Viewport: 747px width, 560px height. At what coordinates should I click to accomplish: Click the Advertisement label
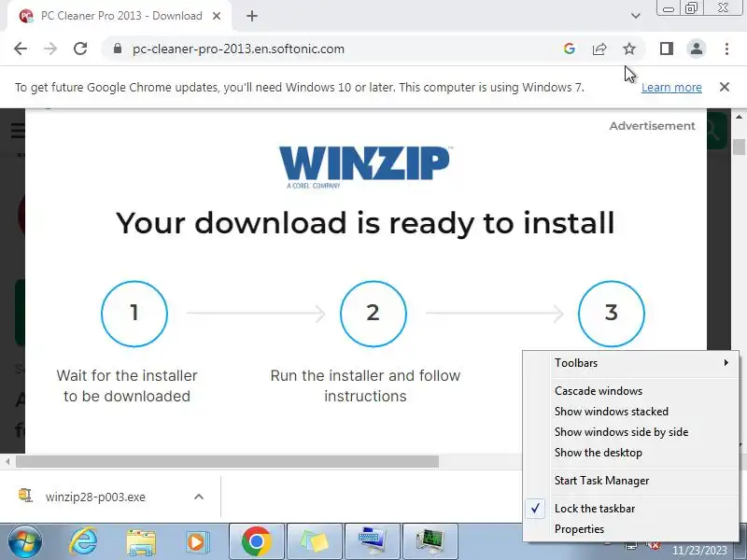click(x=652, y=126)
